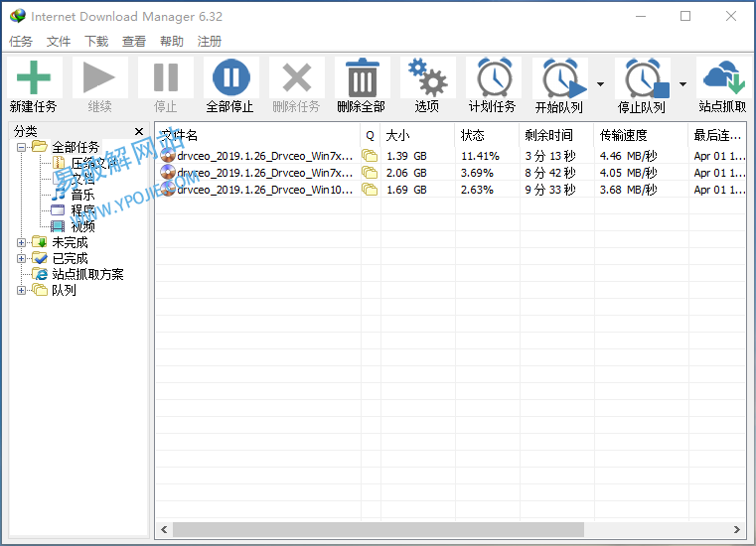This screenshot has height=546, width=756.
Task: Click the window icon for 程序
Action: coord(58,210)
